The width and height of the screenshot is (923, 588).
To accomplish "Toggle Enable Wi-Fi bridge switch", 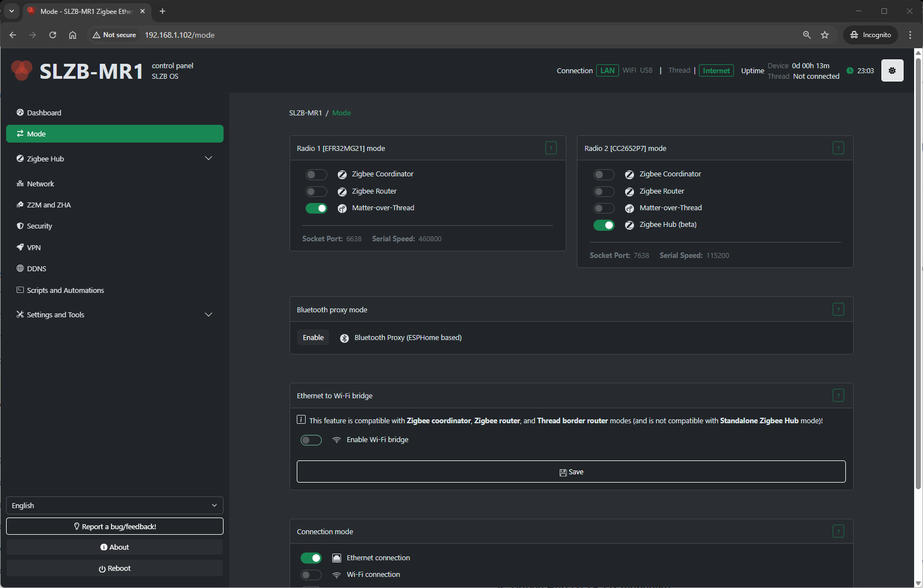I will pos(311,440).
